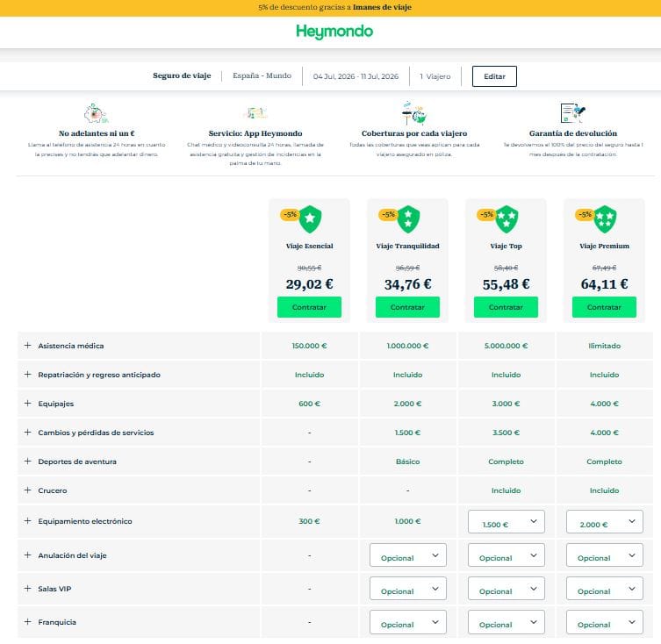Expand the Asistencia médica row
Viewport: 661px width, 644px height.
[28, 346]
